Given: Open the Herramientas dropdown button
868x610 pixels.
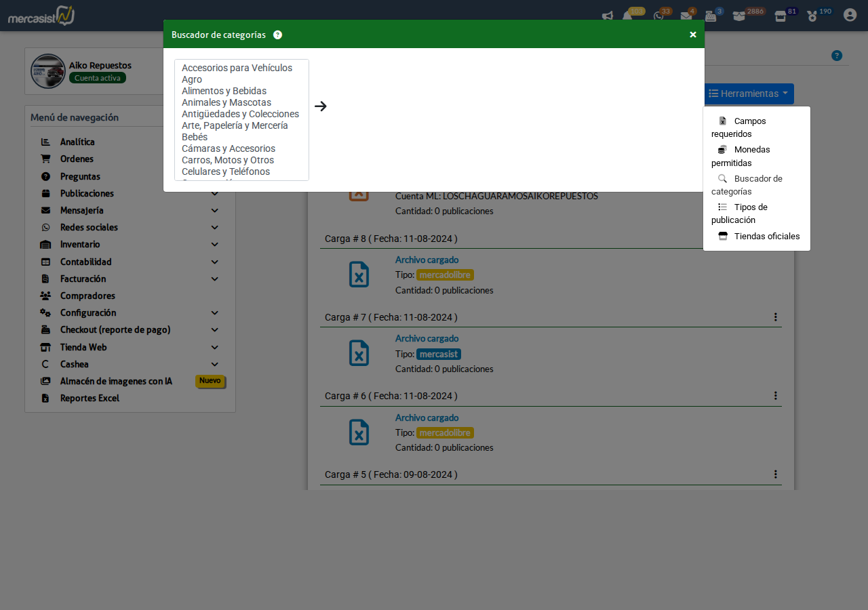Looking at the screenshot, I should pos(748,94).
